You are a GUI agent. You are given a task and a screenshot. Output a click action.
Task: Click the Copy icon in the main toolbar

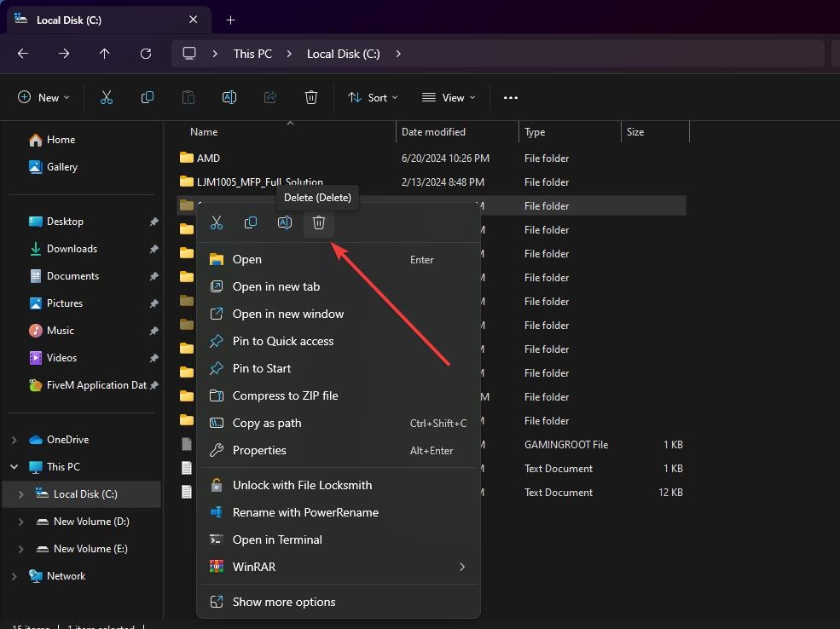click(148, 97)
